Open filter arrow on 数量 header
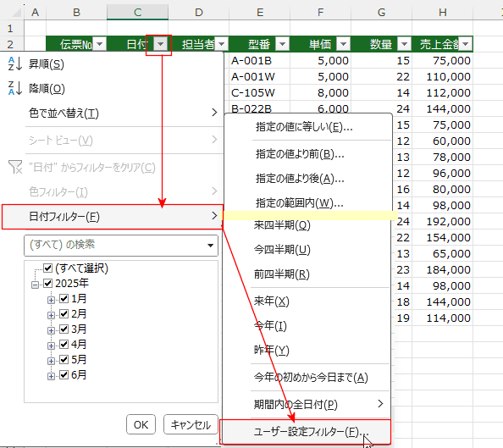Viewport: 503px width, 448px height. coord(404,44)
